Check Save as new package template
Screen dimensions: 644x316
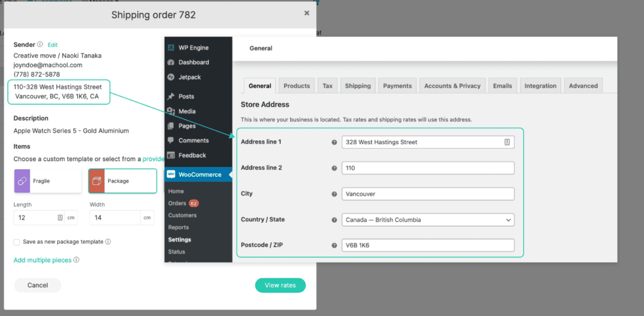point(17,242)
